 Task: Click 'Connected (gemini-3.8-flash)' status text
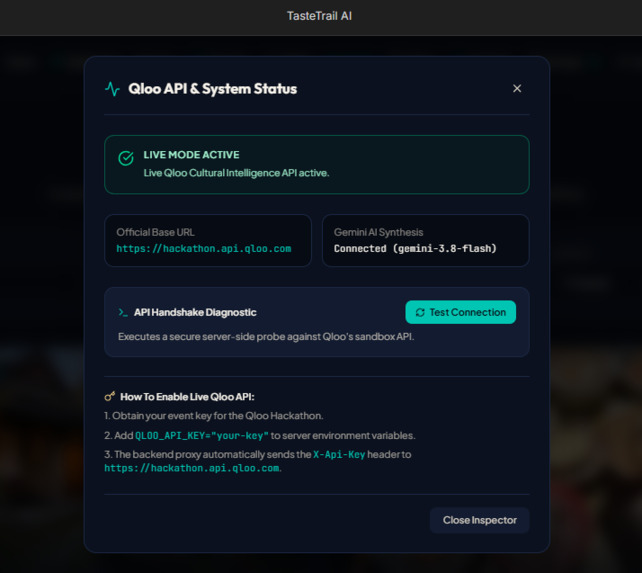coord(415,249)
